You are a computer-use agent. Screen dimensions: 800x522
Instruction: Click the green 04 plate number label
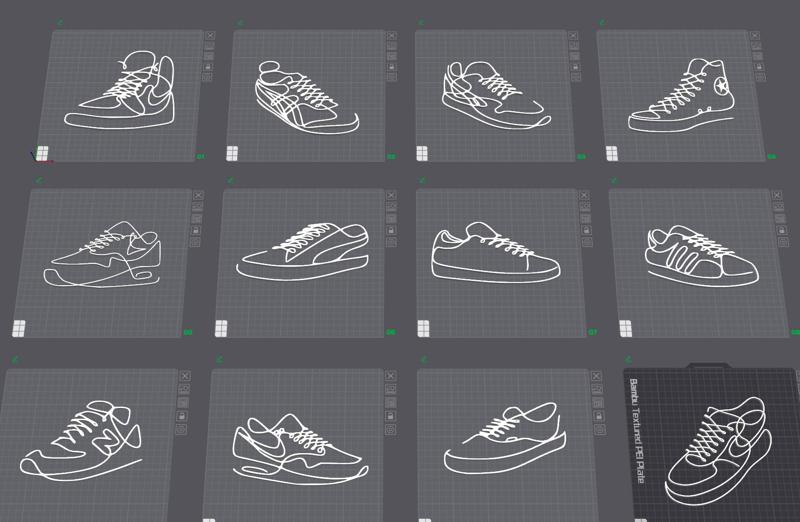(771, 156)
